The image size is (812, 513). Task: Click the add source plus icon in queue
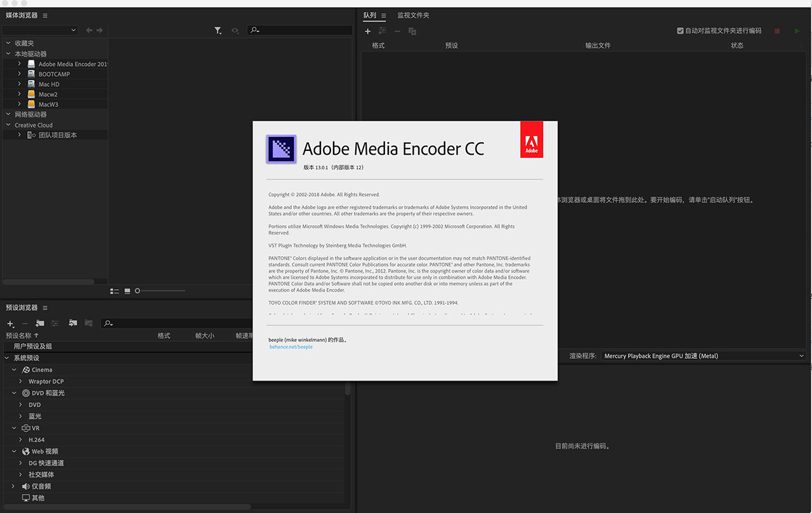[367, 31]
